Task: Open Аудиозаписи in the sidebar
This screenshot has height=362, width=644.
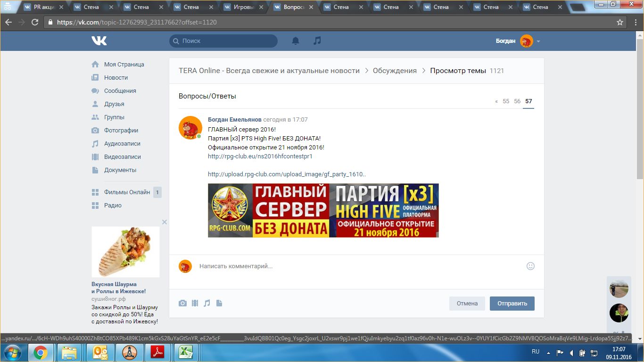Action: pyautogui.click(x=122, y=144)
